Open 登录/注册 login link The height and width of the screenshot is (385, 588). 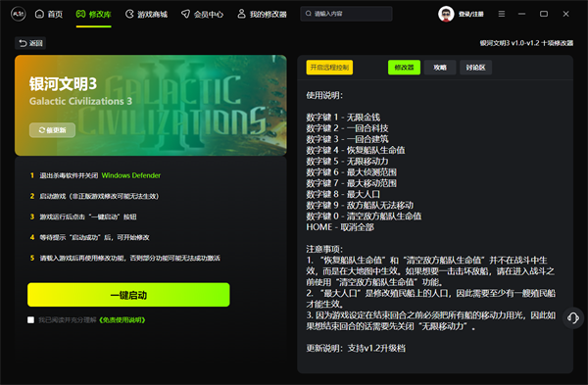coord(471,15)
